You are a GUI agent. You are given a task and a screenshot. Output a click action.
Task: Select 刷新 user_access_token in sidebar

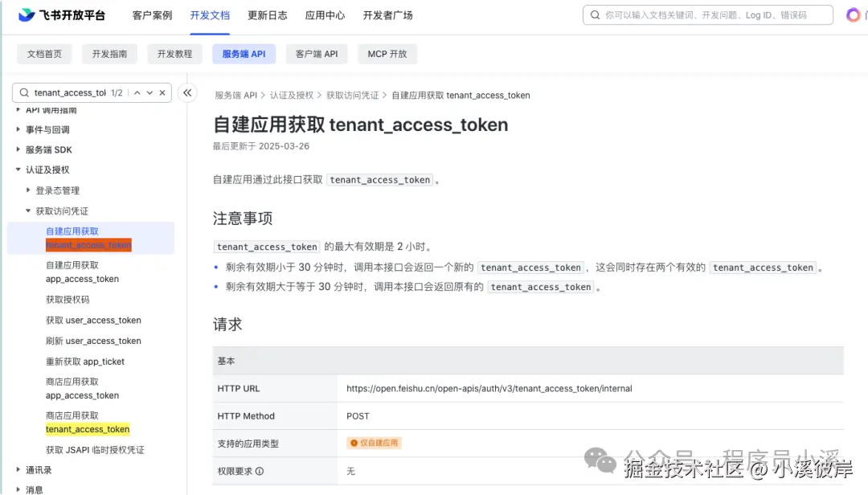pos(93,341)
